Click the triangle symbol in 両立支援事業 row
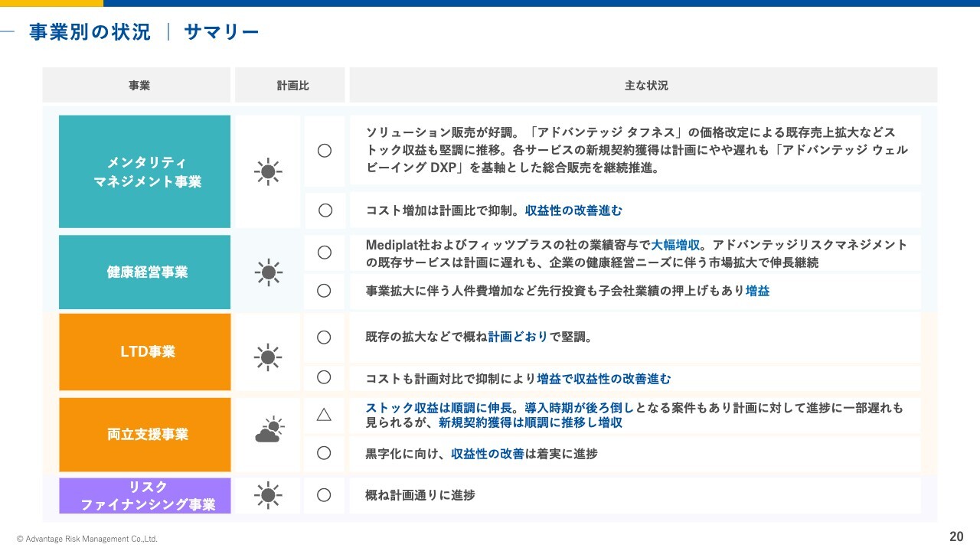Screen dimensions: 980x551 (324, 415)
